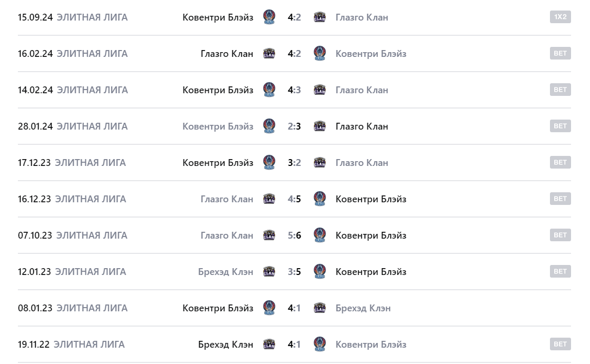The height and width of the screenshot is (364, 590).
Task: Select Брехэд Клэн team in 08.01.23 match
Action: (x=363, y=308)
